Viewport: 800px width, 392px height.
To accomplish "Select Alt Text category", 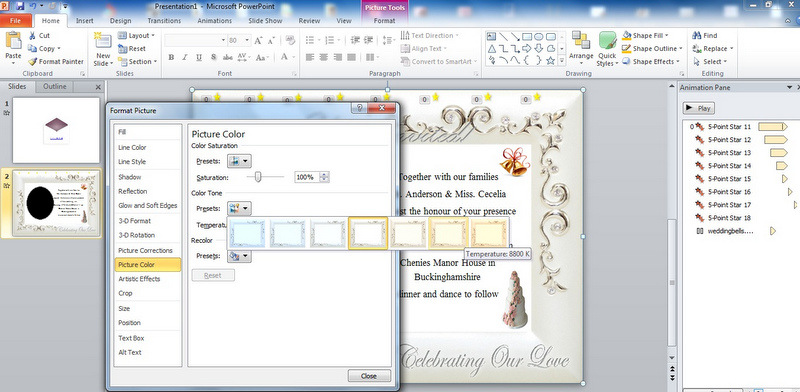I will 148,352.
